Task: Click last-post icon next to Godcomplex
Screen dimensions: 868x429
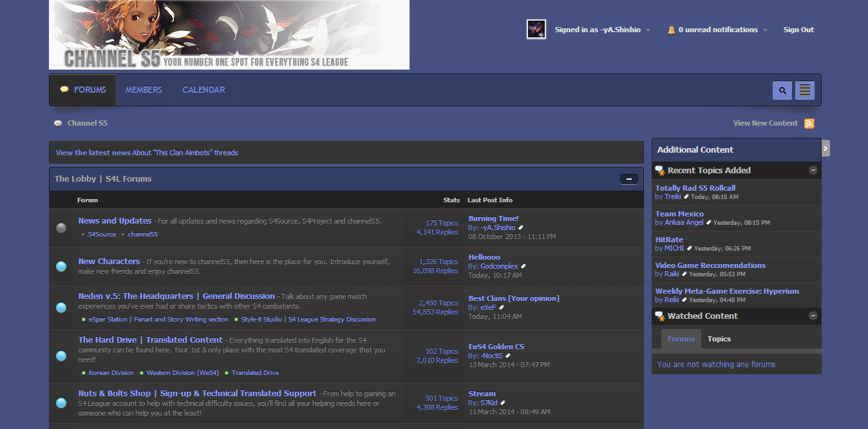Action: pos(524,267)
